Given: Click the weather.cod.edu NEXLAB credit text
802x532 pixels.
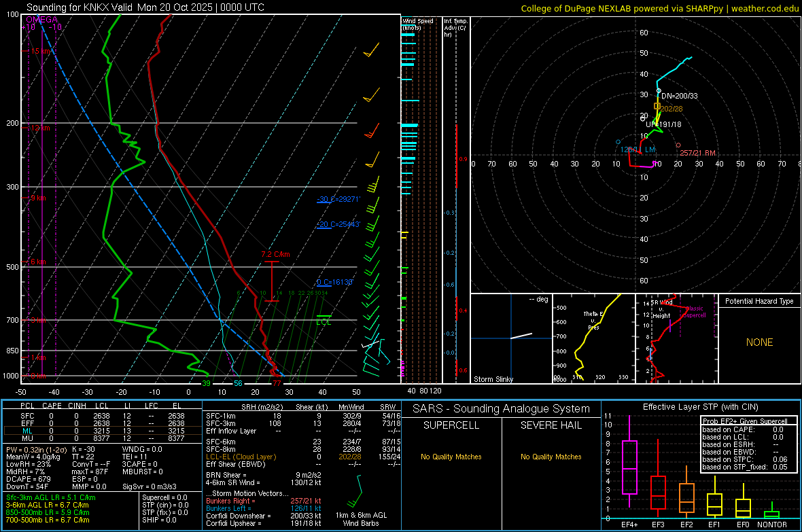Looking at the screenshot, I should point(660,8).
